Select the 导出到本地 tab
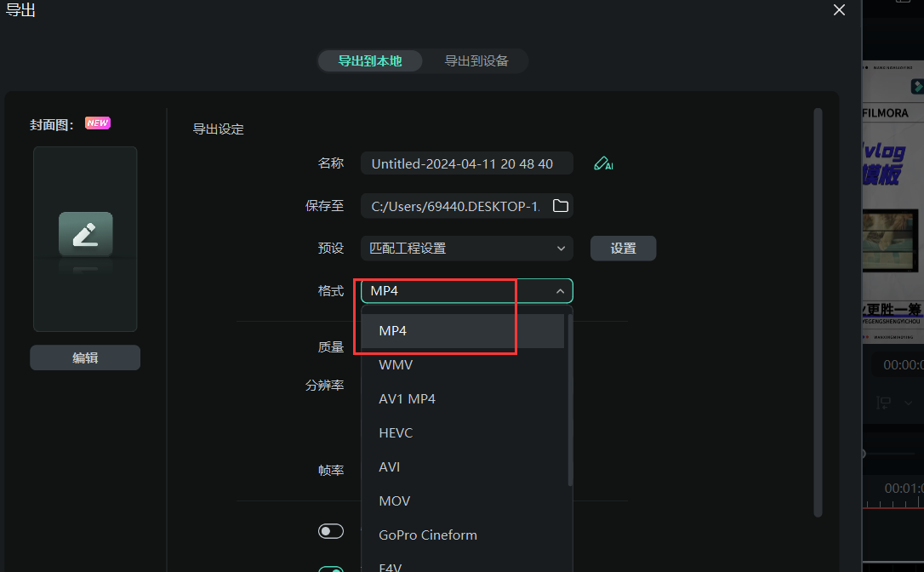 pyautogui.click(x=370, y=61)
